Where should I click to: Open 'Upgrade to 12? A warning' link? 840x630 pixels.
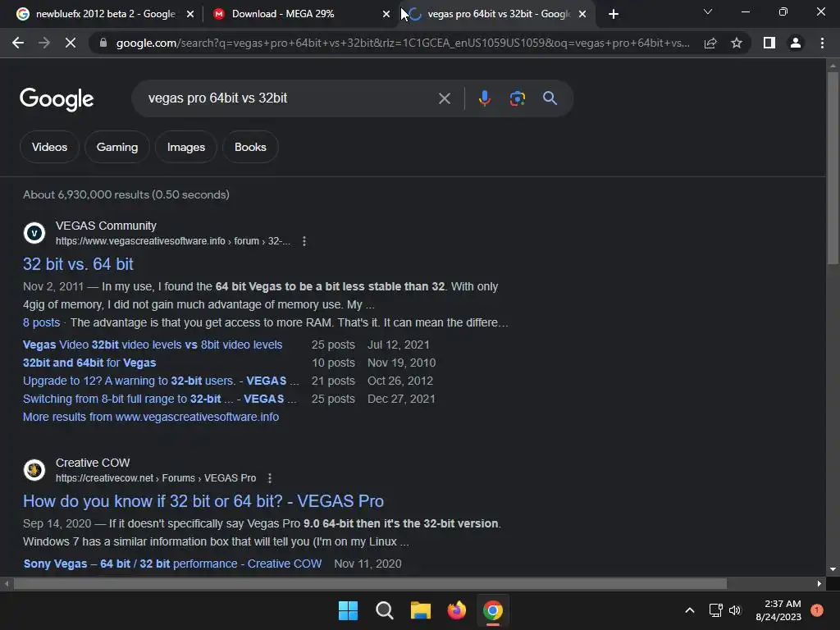161,381
